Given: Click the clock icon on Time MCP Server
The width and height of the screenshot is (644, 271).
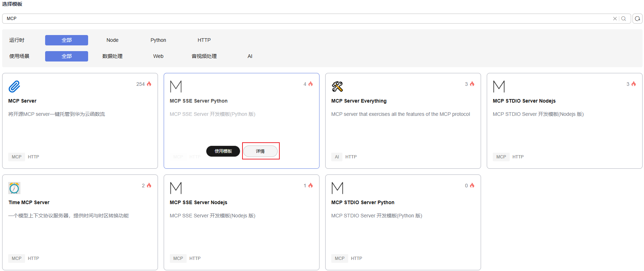Looking at the screenshot, I should tap(14, 188).
